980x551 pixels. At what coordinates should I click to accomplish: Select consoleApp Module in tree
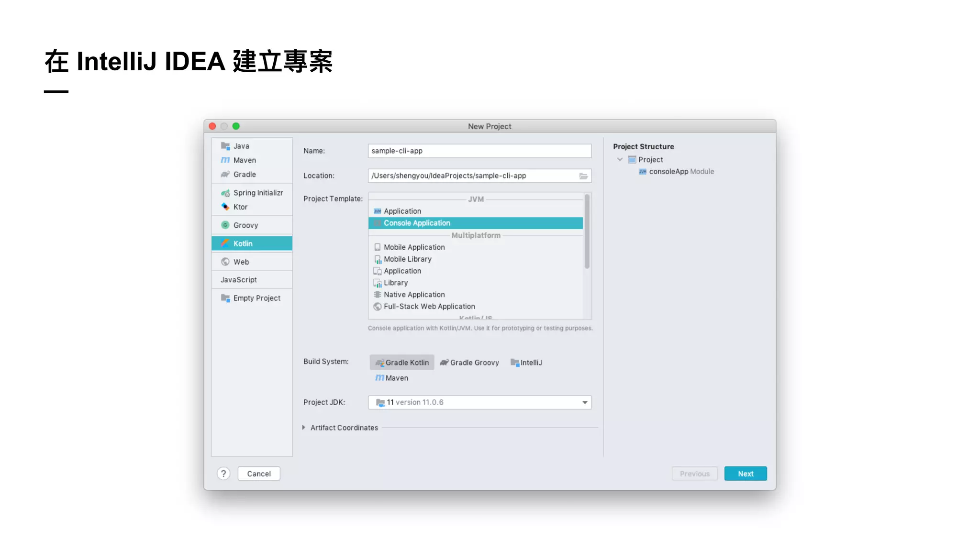coord(676,172)
